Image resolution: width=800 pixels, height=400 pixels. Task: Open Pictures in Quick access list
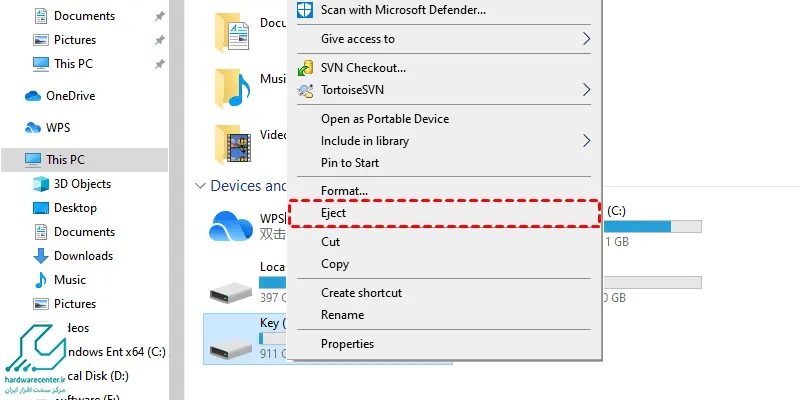click(x=75, y=40)
